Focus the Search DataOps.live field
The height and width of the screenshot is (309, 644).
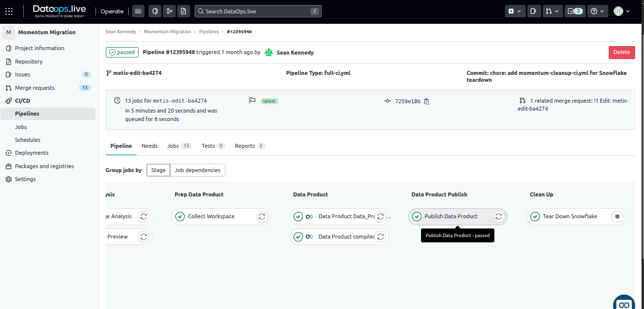tap(258, 11)
